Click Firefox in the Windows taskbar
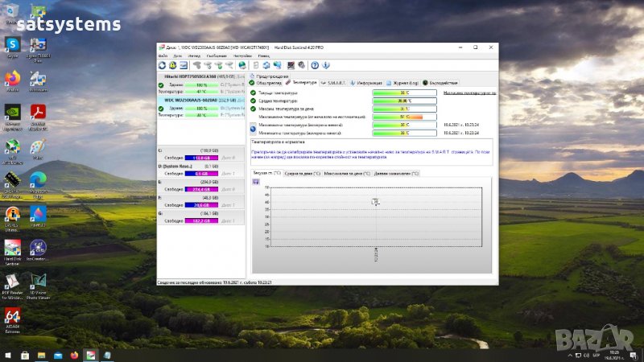 pos(74,355)
